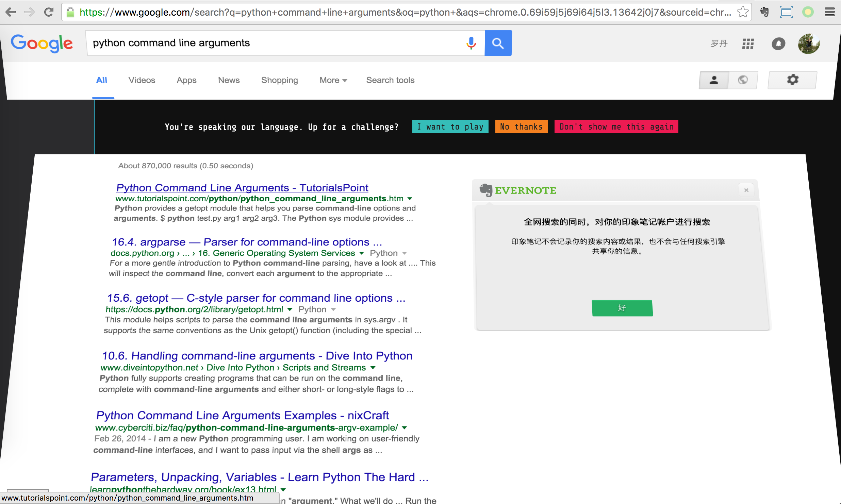Open the Google apps grid
Image resolution: width=841 pixels, height=504 pixels.
pyautogui.click(x=748, y=44)
